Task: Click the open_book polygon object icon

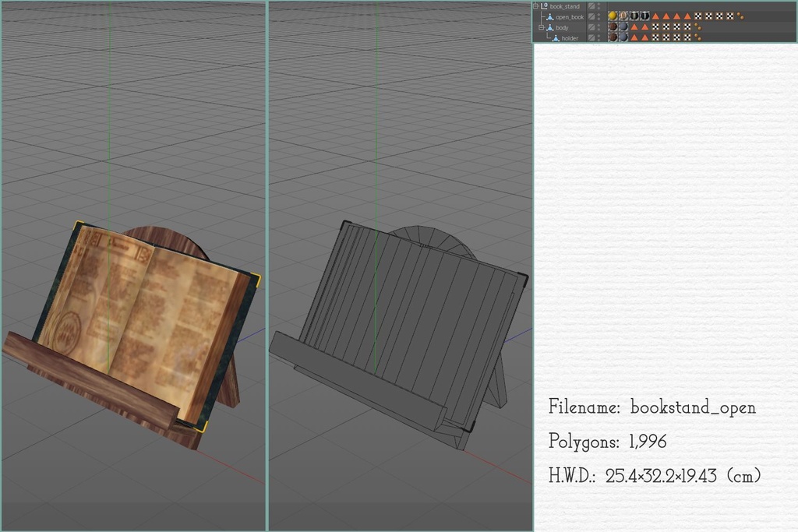Action: click(x=549, y=17)
